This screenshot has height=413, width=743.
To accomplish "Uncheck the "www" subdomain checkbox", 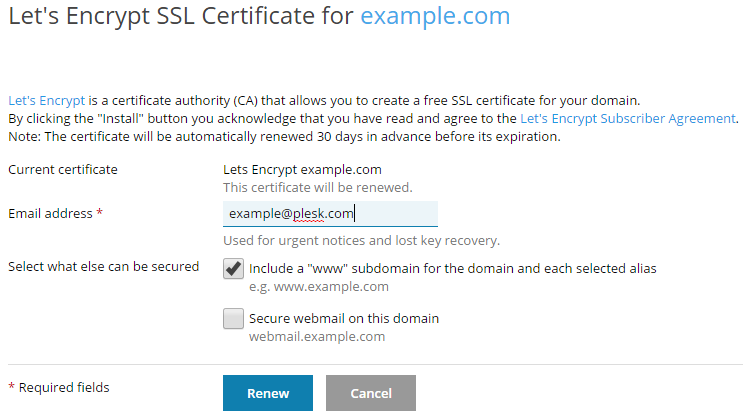I will 233,269.
